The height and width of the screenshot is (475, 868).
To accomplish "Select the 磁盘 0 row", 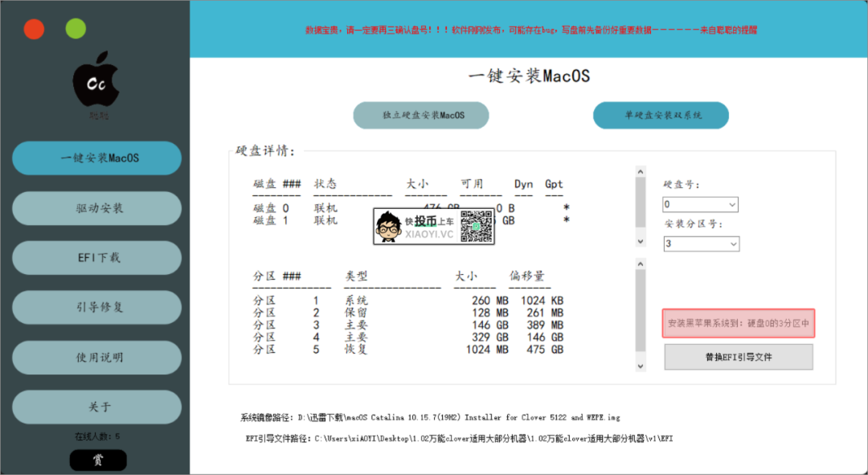I will point(411,208).
